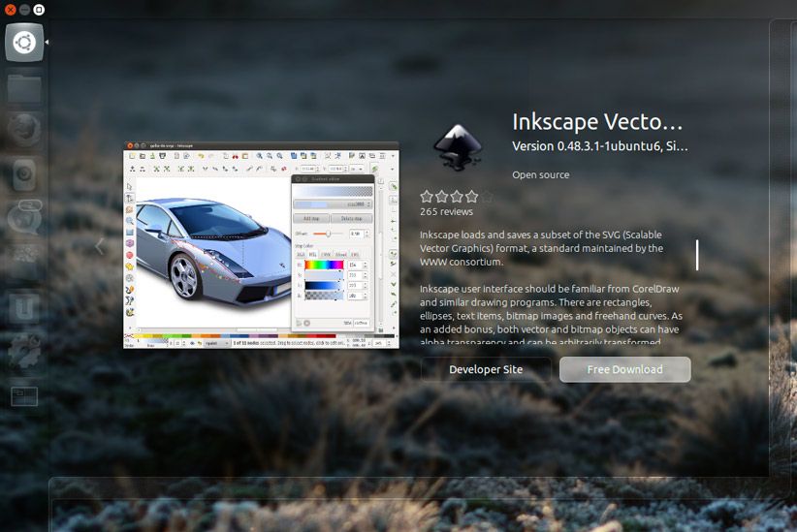Screen dimensions: 797x532
Task: Click the "Version 0.48.3.1-1ubuntu6" text
Action: pos(586,146)
